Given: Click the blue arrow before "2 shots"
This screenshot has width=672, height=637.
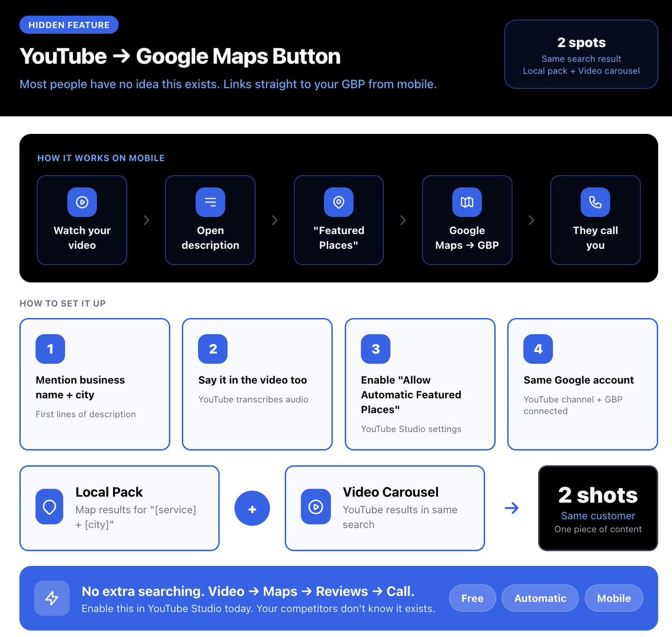Looking at the screenshot, I should click(x=511, y=508).
